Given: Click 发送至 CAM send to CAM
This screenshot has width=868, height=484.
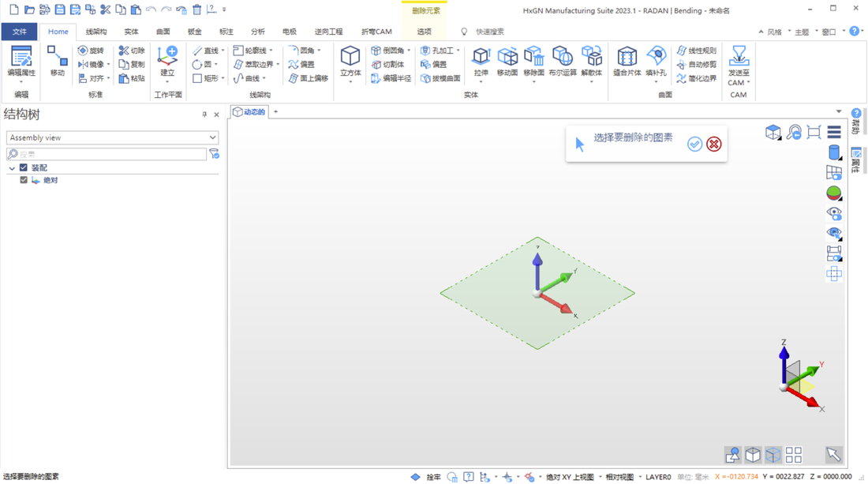Looking at the screenshot, I should coord(739,66).
